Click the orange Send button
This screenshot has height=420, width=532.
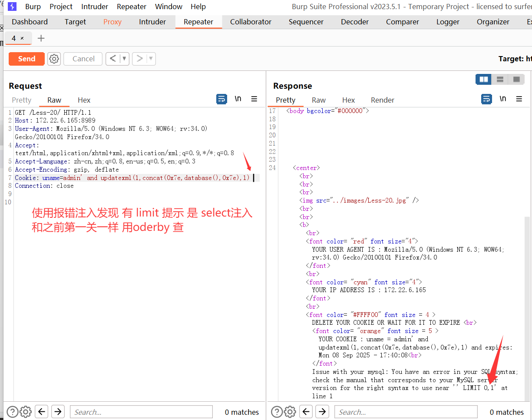click(26, 59)
